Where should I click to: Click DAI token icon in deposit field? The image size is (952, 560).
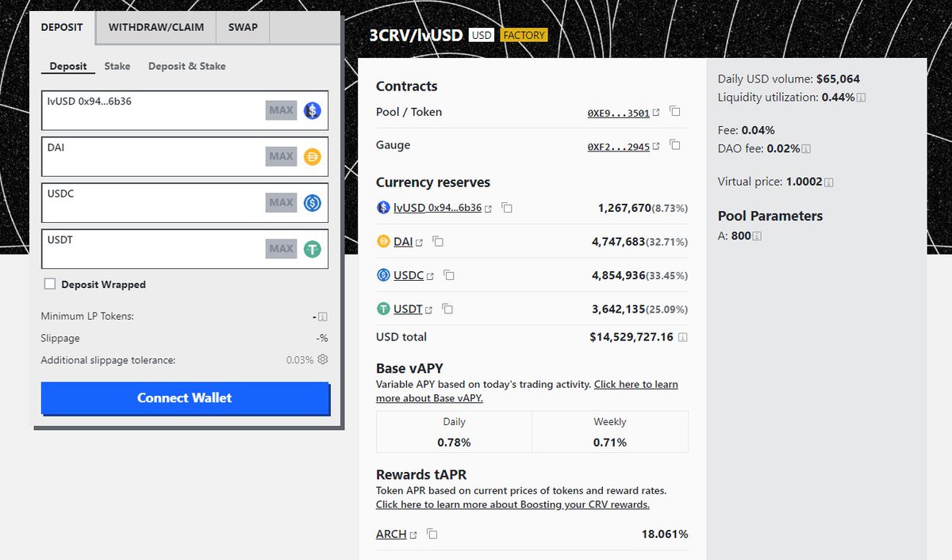313,156
